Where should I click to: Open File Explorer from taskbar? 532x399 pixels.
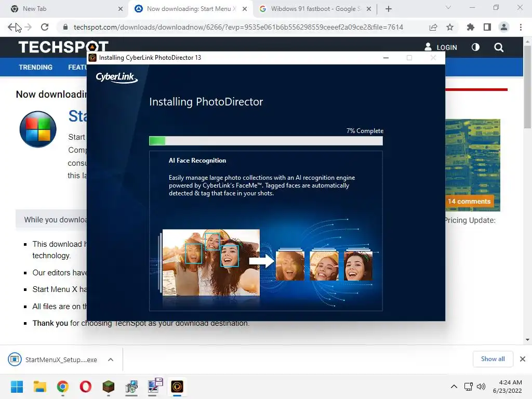39,387
